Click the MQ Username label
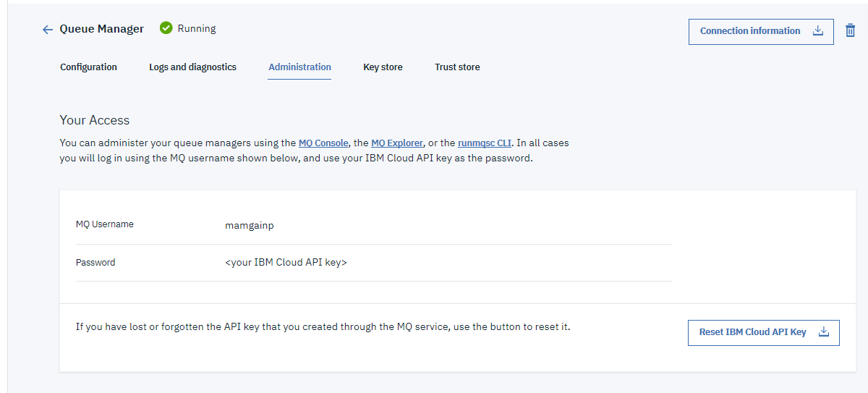The image size is (868, 393). point(105,224)
